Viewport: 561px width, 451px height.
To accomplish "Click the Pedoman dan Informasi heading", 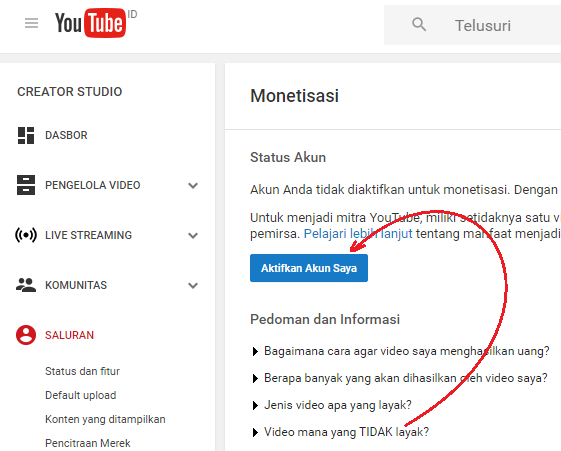I will tap(325, 319).
